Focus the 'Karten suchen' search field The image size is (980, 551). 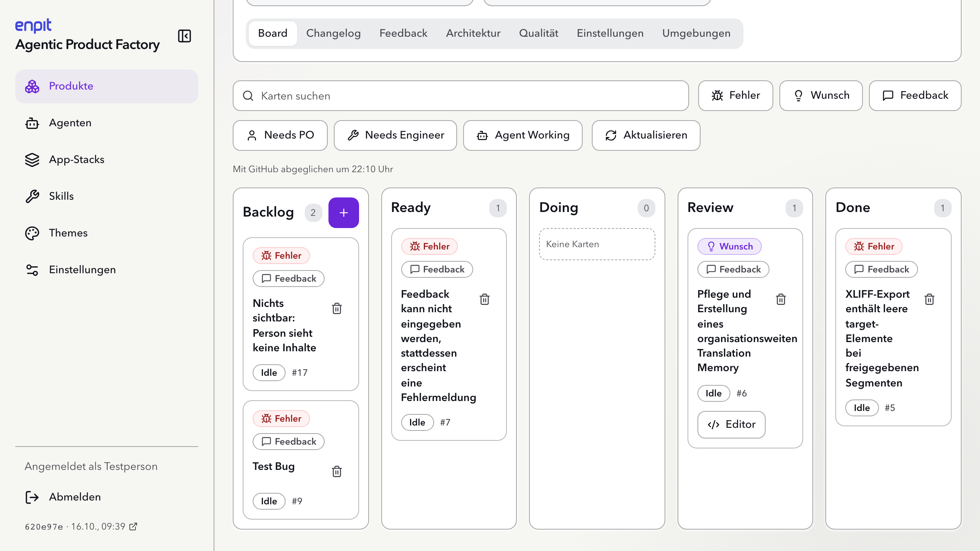point(461,96)
